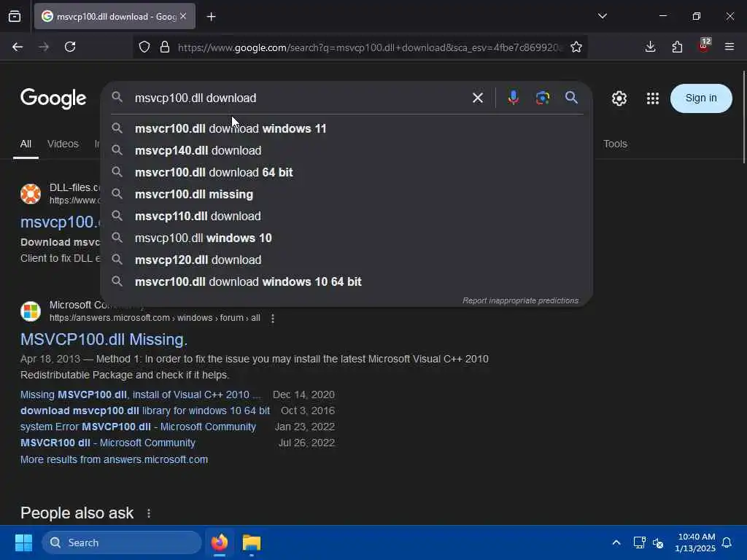Open MSVCR100 dll - Microsoft Community link

pos(108,443)
